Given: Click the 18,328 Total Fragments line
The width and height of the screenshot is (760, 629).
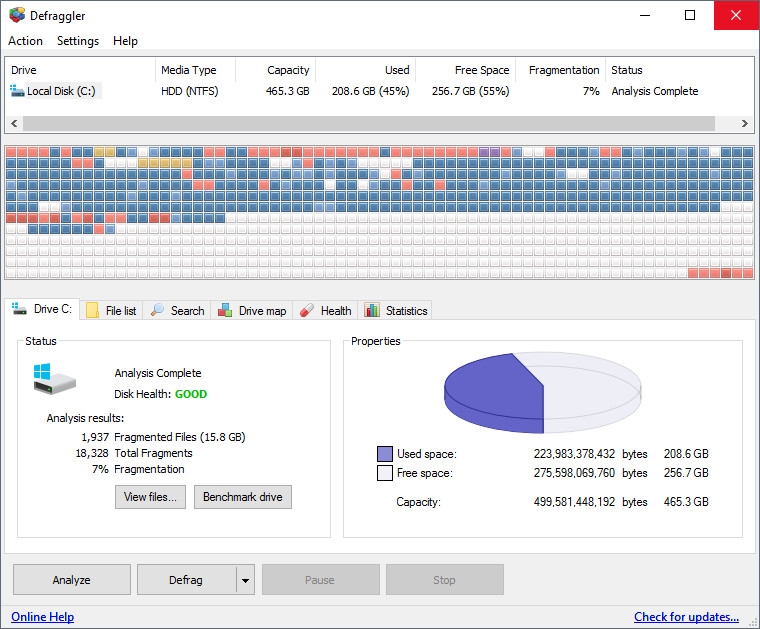Looking at the screenshot, I should point(134,453).
